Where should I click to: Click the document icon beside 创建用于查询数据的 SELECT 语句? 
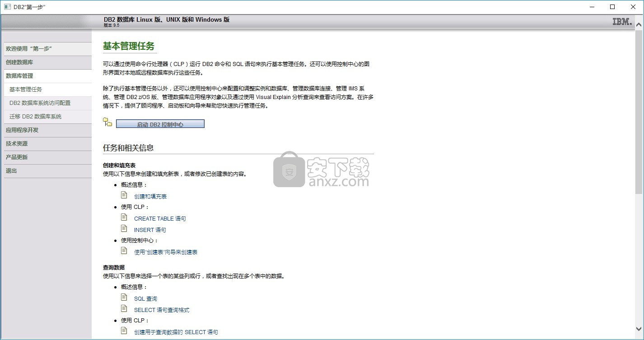tap(124, 331)
